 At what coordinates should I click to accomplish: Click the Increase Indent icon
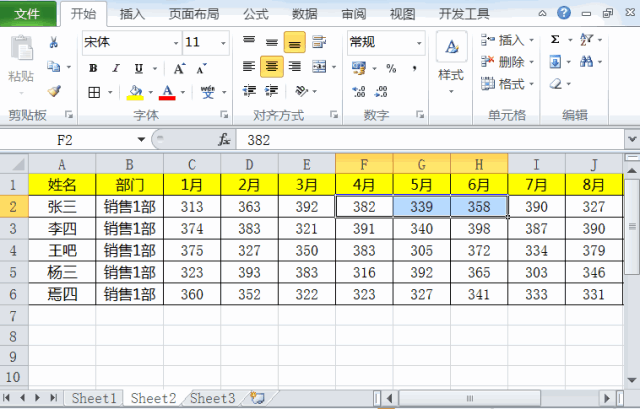[272, 91]
